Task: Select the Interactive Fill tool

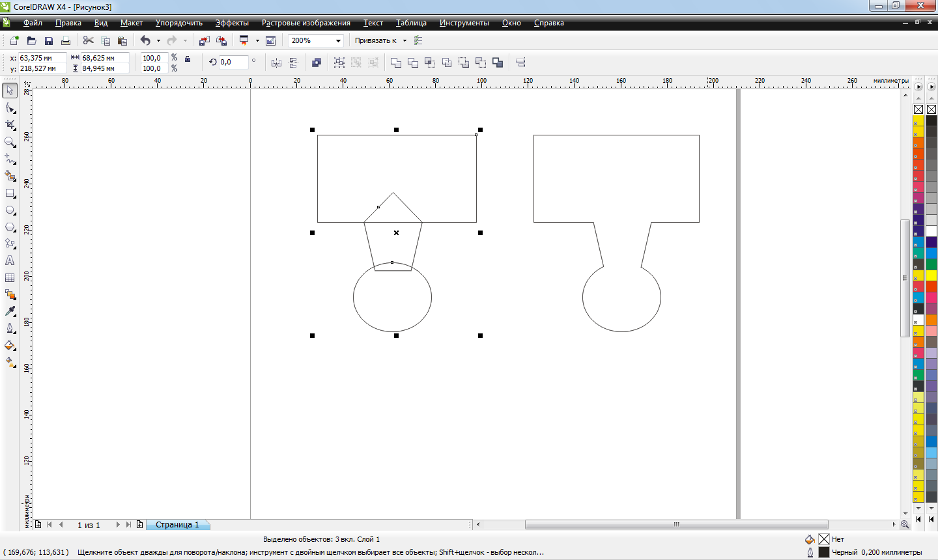Action: [10, 362]
